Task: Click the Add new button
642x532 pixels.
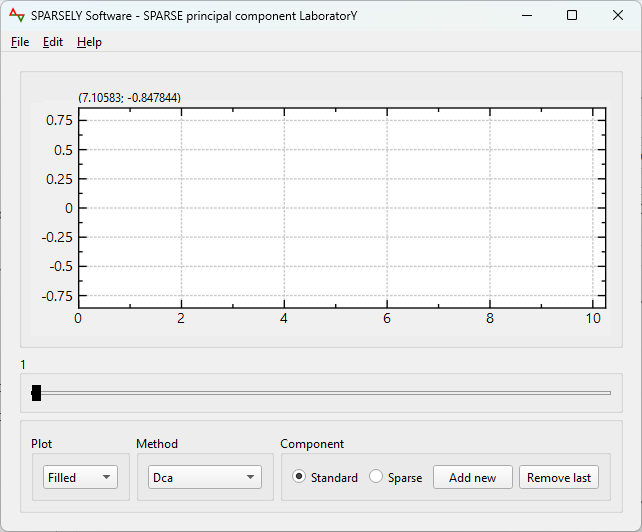Action: [x=472, y=477]
